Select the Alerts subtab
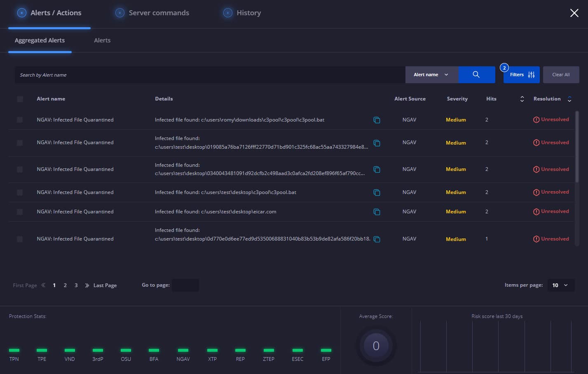Viewport: 588px width, 374px height. click(102, 40)
